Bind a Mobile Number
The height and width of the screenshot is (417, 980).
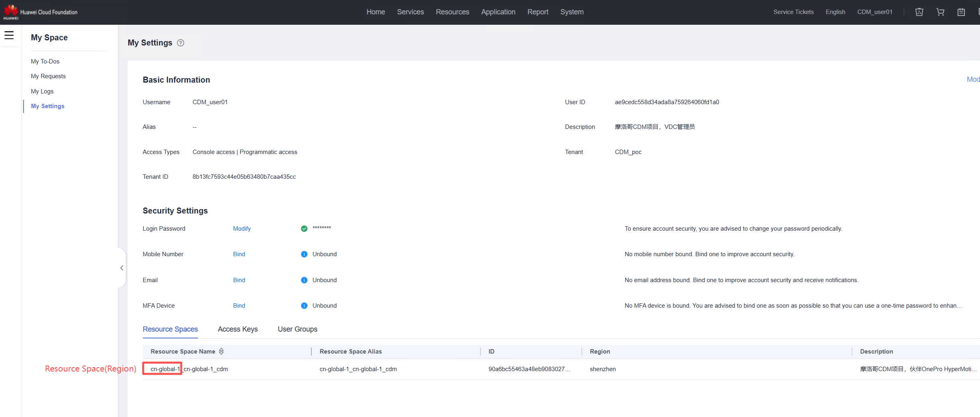pos(239,254)
